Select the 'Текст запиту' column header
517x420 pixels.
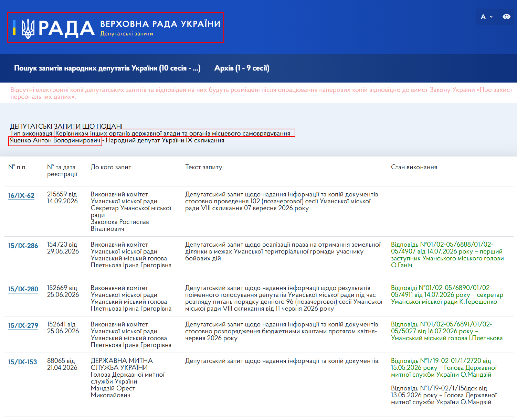click(x=204, y=167)
